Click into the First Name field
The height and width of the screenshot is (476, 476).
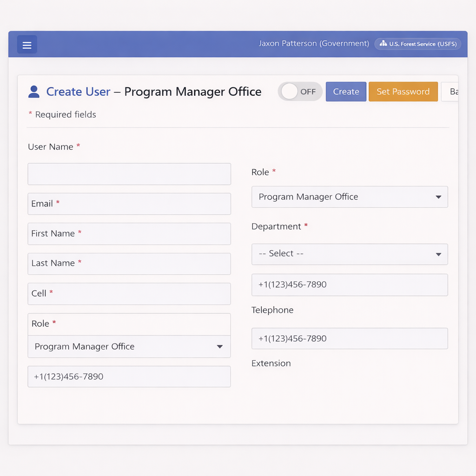[129, 234]
